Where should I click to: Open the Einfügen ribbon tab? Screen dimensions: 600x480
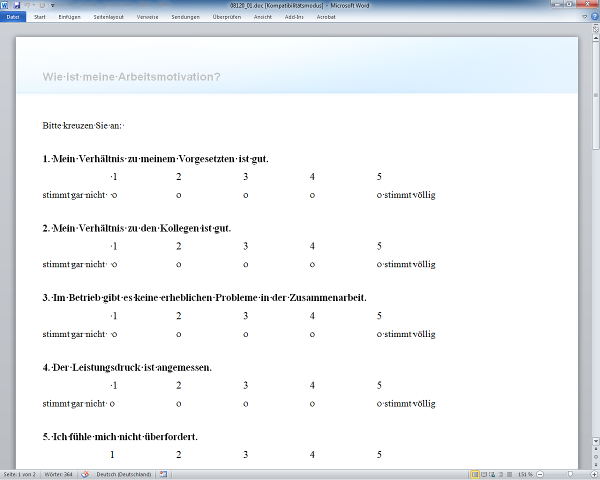pyautogui.click(x=70, y=16)
